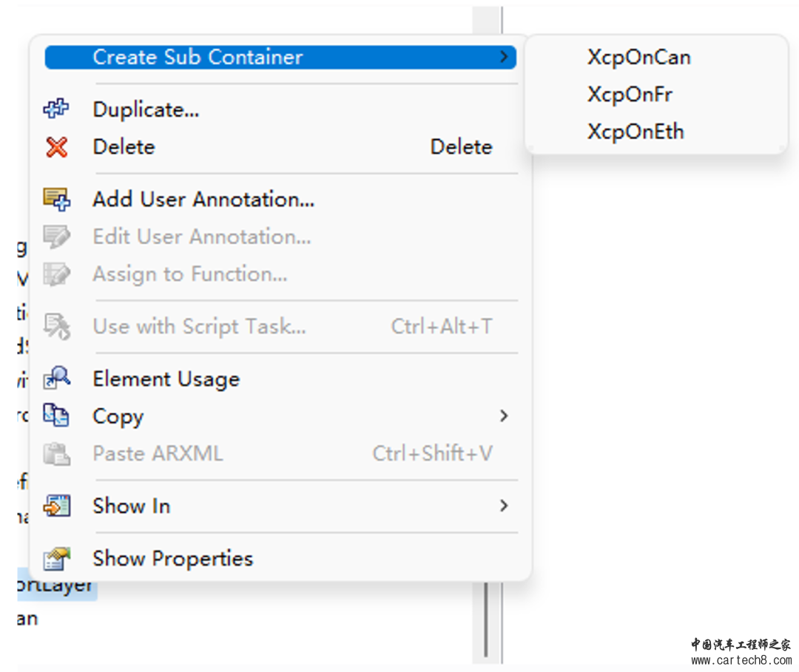This screenshot has width=799, height=672.
Task: Select XcpOnEth sub container
Action: point(636,132)
